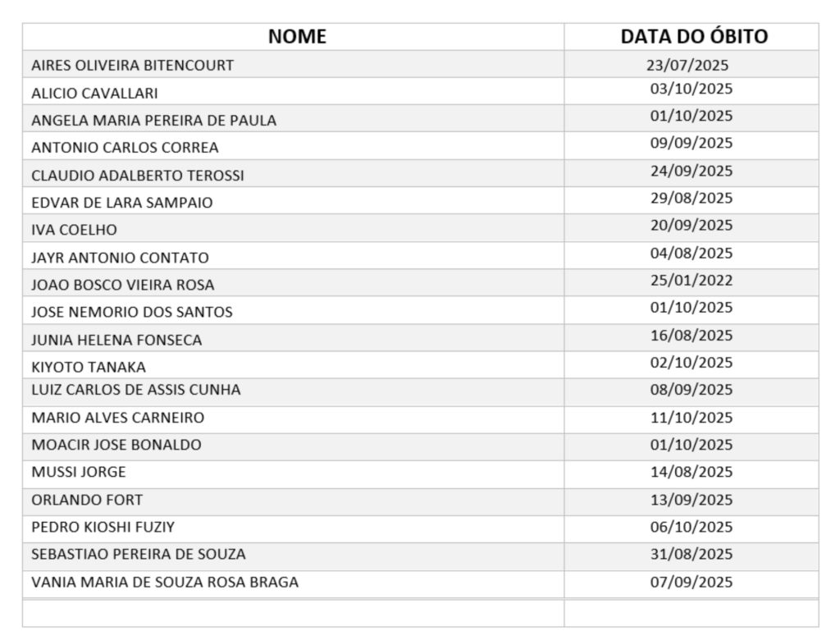The width and height of the screenshot is (840, 640).
Task: Click the MARIO ALVES CARNEIRO cell
Action: pyautogui.click(x=117, y=418)
